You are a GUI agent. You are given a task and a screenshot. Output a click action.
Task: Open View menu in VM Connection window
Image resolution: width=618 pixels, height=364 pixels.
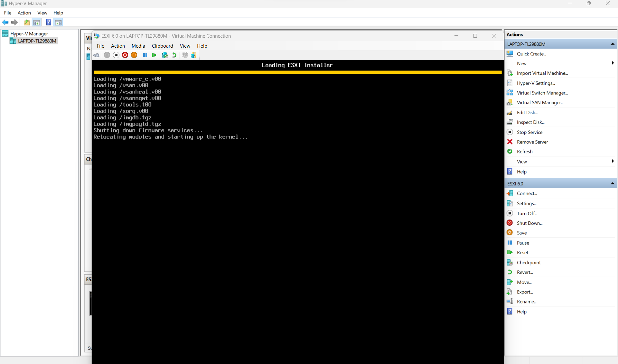click(185, 46)
